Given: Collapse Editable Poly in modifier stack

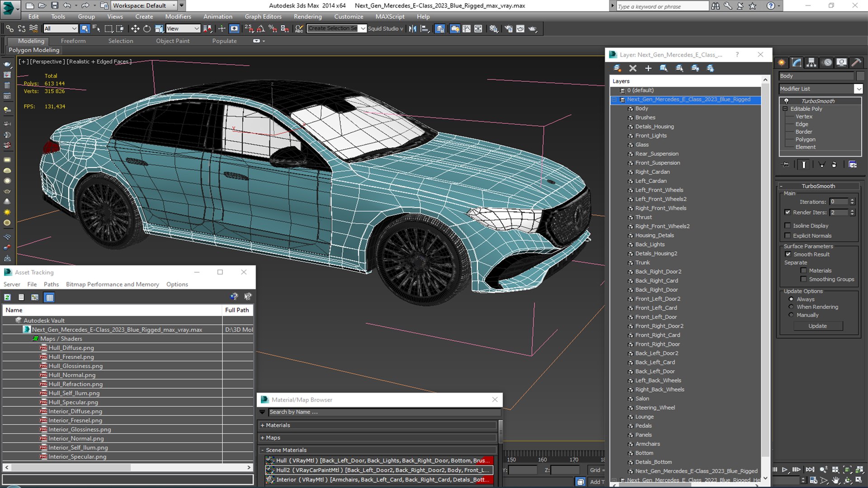Looking at the screenshot, I should pos(785,109).
